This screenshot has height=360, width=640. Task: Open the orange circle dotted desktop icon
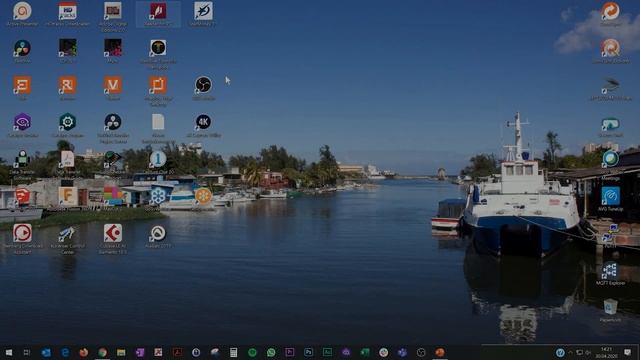[x=203, y=197]
